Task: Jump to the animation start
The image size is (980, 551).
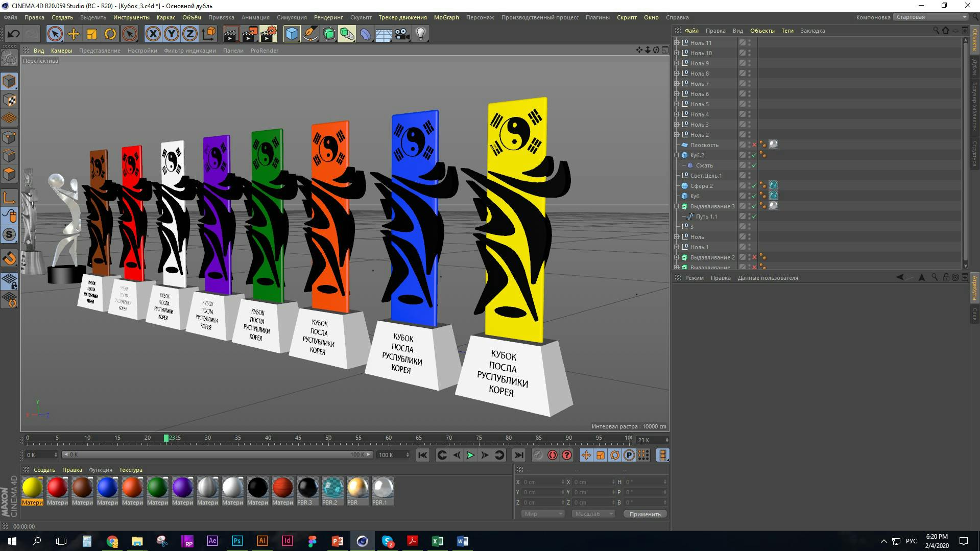Action: [x=422, y=455]
